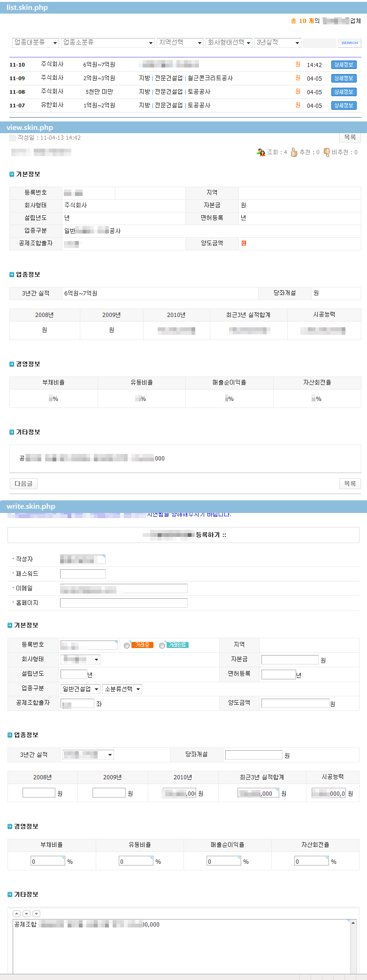
Task: Click the textarea reset size icon
Action: [x=26, y=913]
